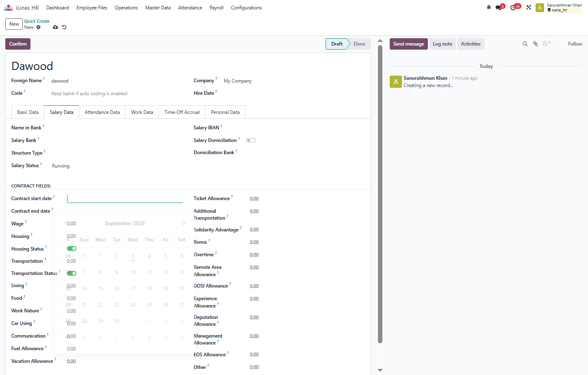Toggle the Housing Status switch
Image resolution: width=588 pixels, height=375 pixels.
click(72, 249)
